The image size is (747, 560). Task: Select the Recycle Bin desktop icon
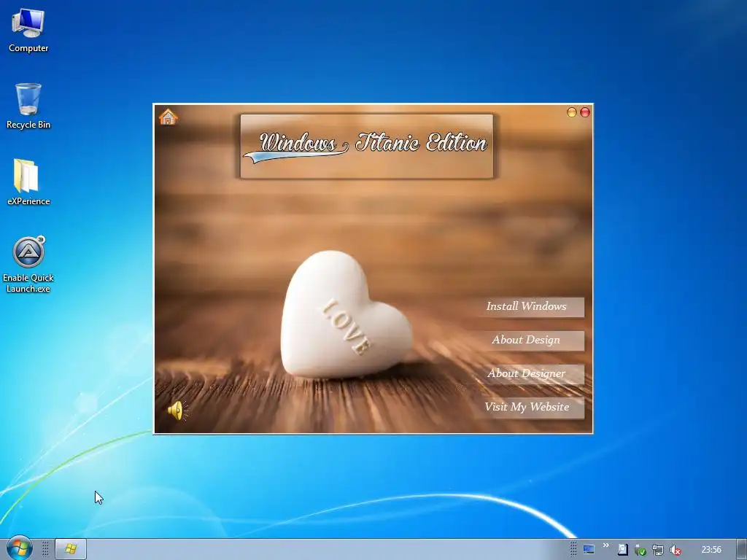(x=28, y=106)
